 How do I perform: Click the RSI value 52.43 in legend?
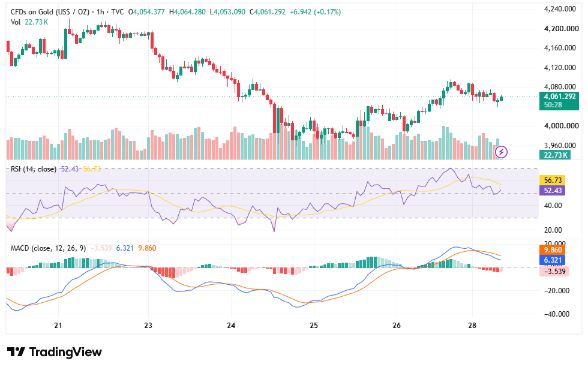(x=70, y=169)
